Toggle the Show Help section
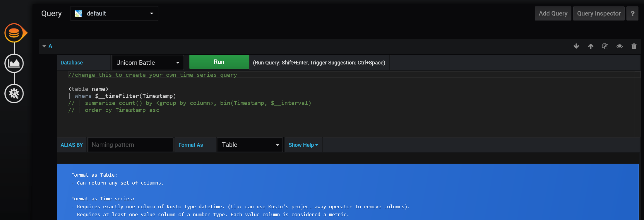Viewport: 644px width, 220px height. click(303, 145)
